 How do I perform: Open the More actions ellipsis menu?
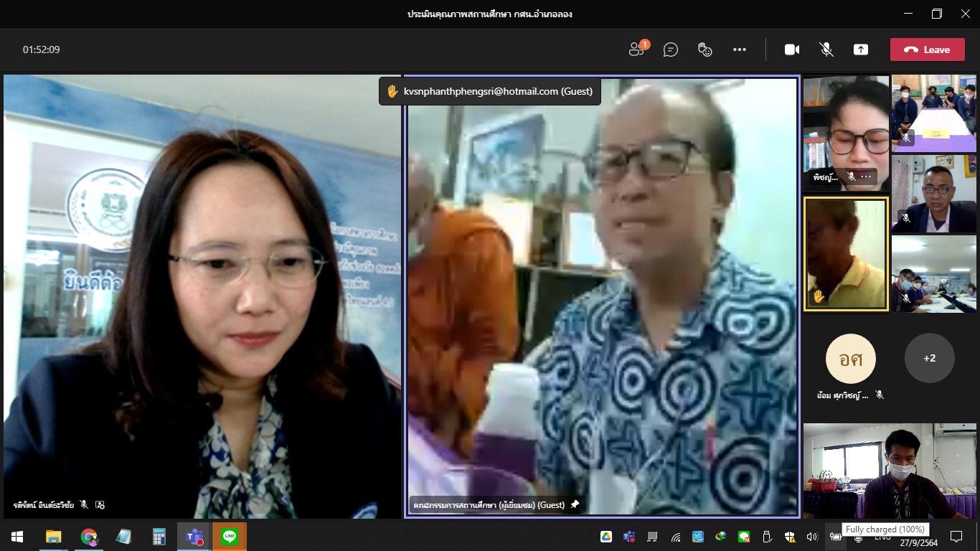[740, 50]
